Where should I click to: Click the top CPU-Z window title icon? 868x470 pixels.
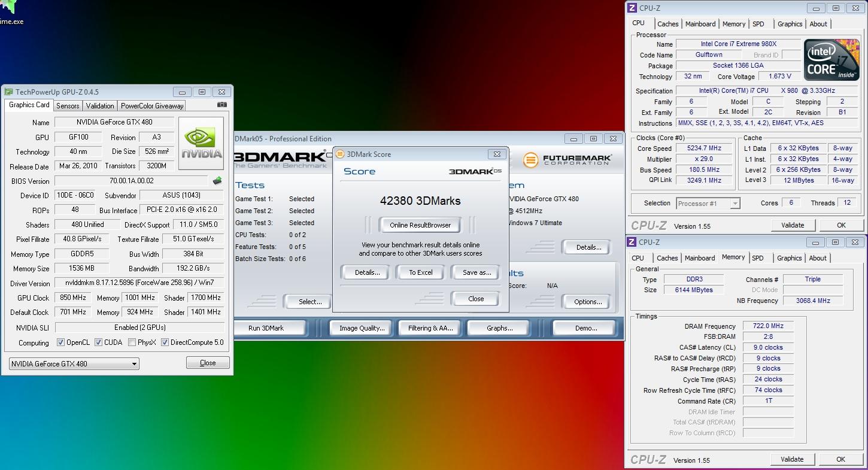tap(632, 8)
